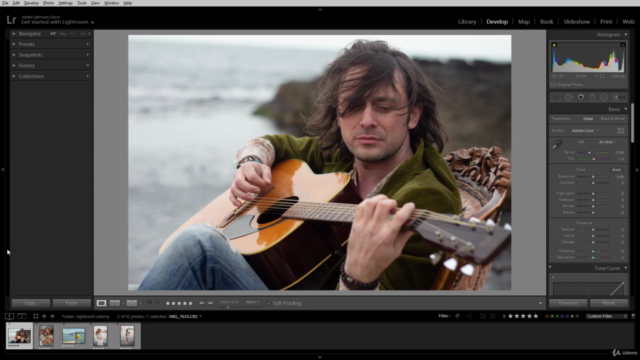
Task: Click the Copy... button
Action: tap(31, 303)
